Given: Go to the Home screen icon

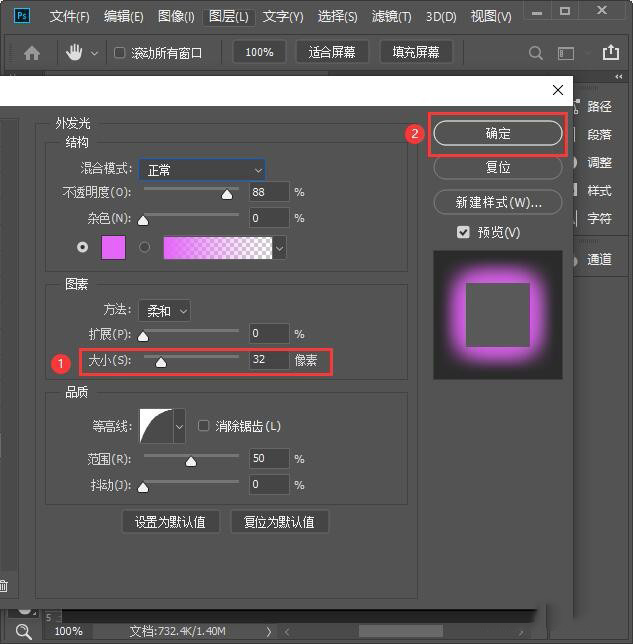Looking at the screenshot, I should 32,53.
